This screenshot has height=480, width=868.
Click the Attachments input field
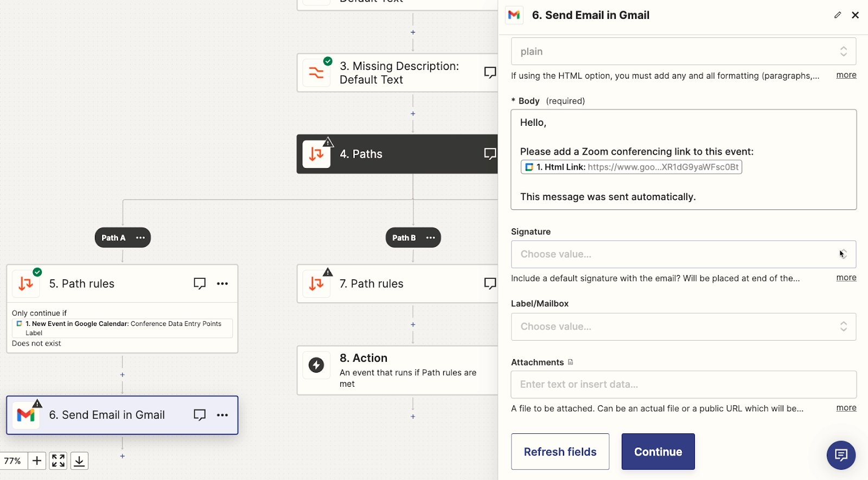(684, 385)
